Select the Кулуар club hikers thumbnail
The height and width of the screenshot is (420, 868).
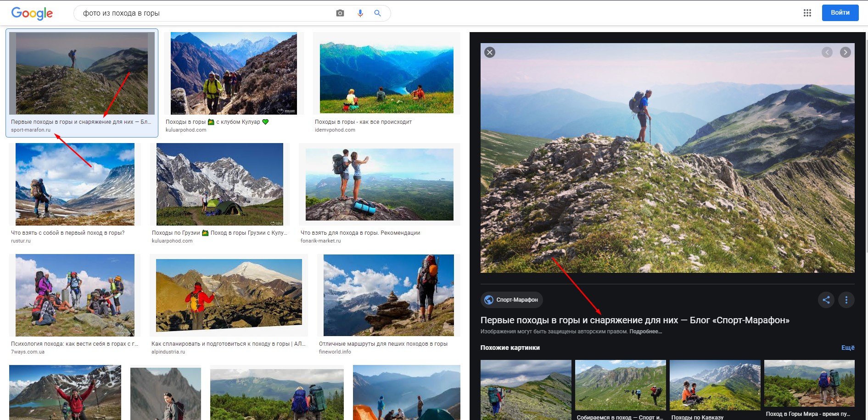pyautogui.click(x=234, y=73)
